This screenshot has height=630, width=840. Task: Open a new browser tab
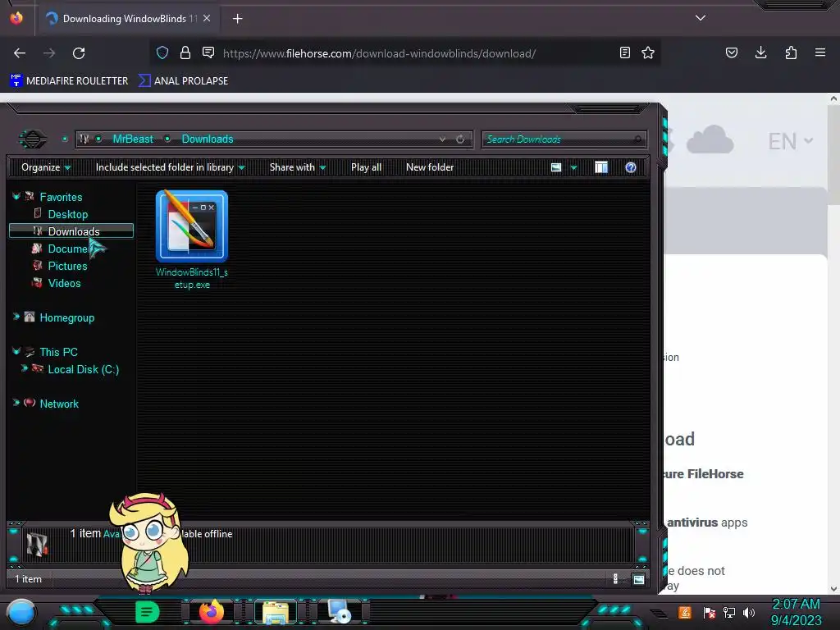237,19
